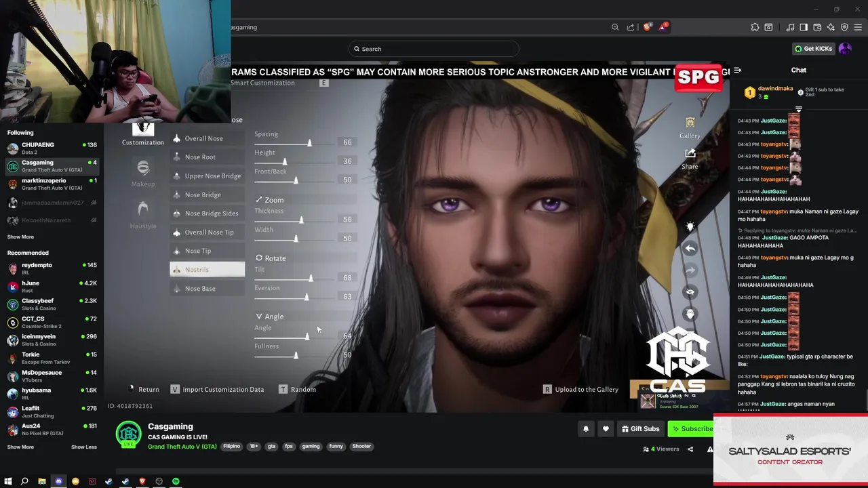Click the heart follow button
868x488 pixels.
coord(606,428)
